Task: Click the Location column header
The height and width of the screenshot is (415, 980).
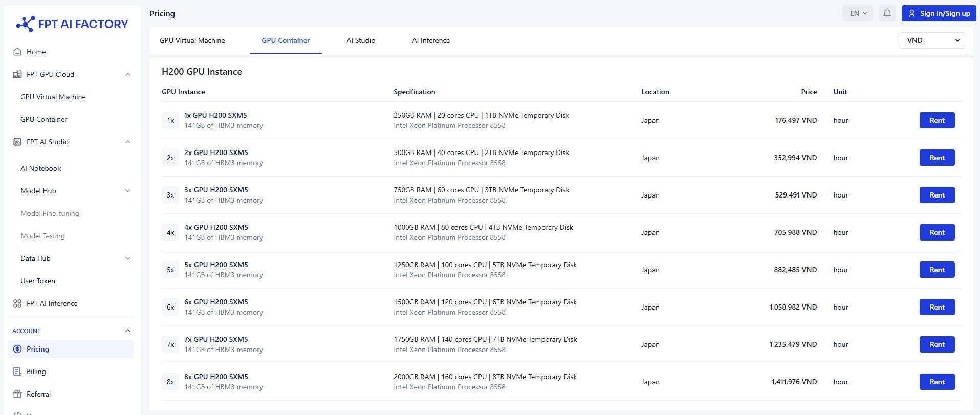Action: click(655, 92)
